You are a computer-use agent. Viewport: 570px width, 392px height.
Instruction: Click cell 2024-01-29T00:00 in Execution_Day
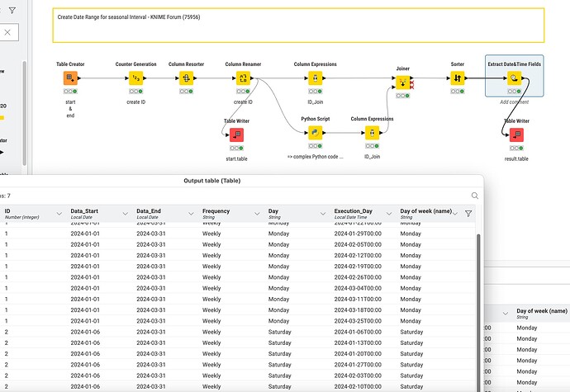(358, 234)
